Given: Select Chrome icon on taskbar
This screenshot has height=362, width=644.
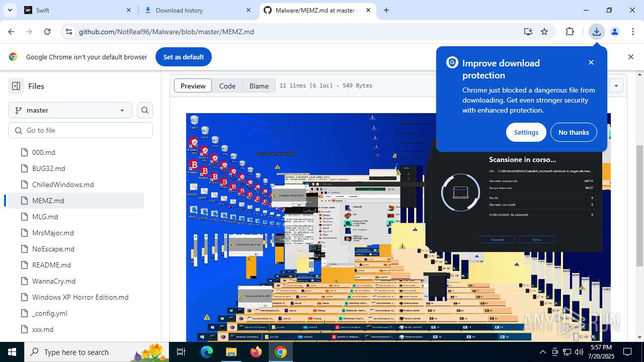Looking at the screenshot, I should pyautogui.click(x=281, y=352).
